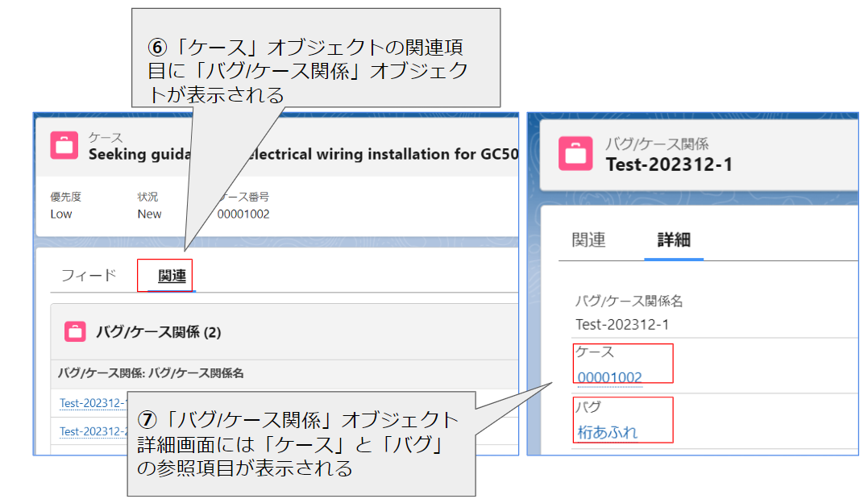The image size is (868, 499).
Task: Click the 優先度 value Low
Action: click(61, 214)
